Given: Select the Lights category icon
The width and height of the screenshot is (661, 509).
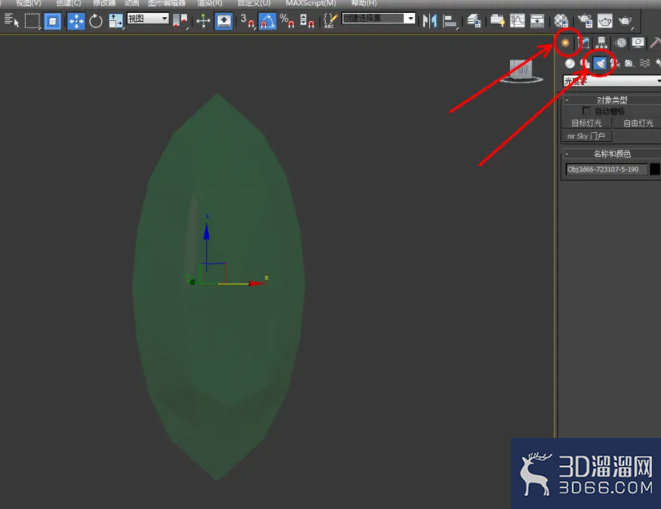Looking at the screenshot, I should pyautogui.click(x=599, y=63).
